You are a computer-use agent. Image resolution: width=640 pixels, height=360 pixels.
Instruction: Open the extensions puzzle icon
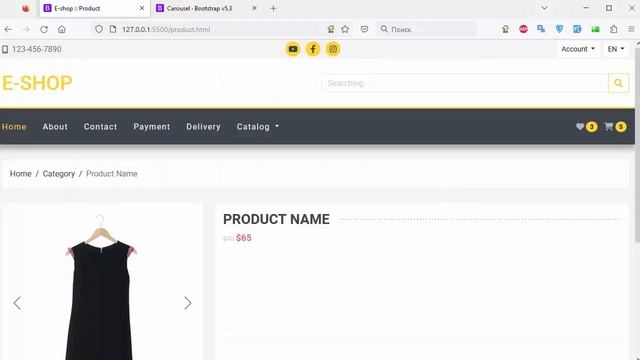[613, 29]
